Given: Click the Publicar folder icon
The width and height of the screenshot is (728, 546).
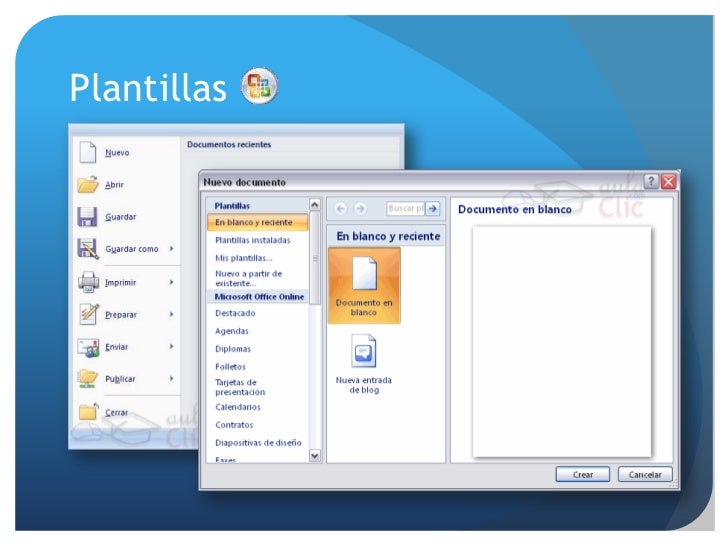Looking at the screenshot, I should pyautogui.click(x=88, y=378).
